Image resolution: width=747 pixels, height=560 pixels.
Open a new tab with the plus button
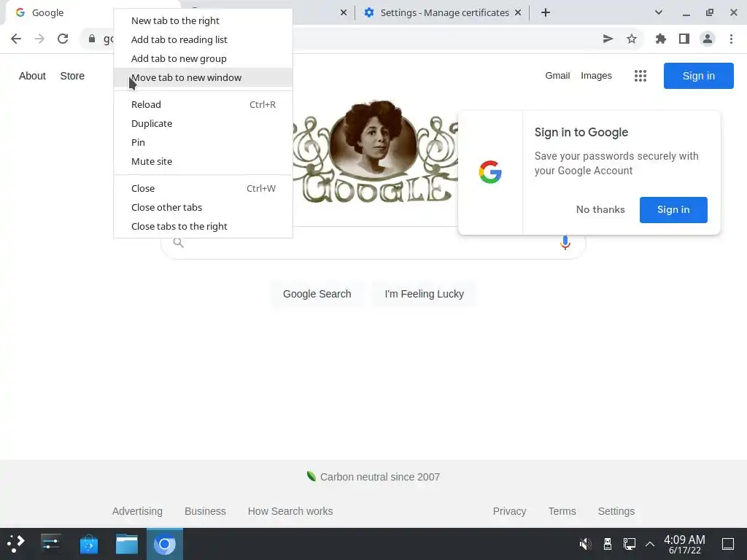pyautogui.click(x=546, y=13)
